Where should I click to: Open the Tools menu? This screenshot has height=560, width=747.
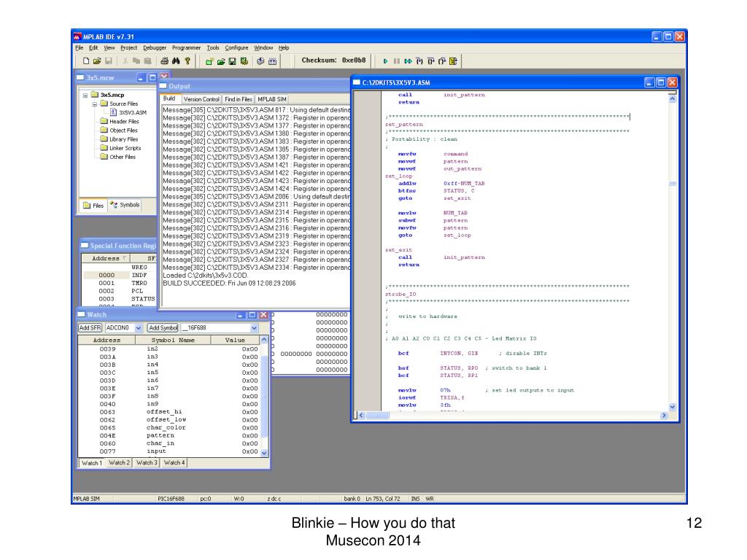click(x=213, y=47)
